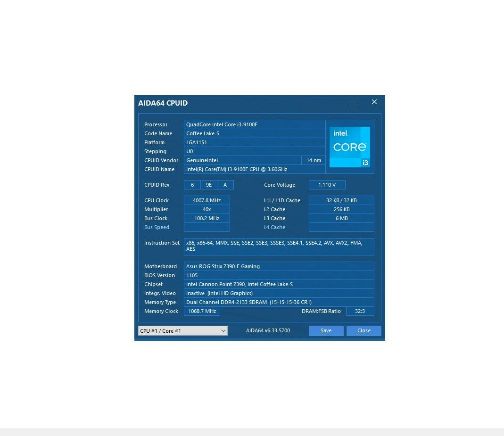The height and width of the screenshot is (436, 504).
Task: Click the 4007.8 MHz CPU clock value
Action: (207, 200)
